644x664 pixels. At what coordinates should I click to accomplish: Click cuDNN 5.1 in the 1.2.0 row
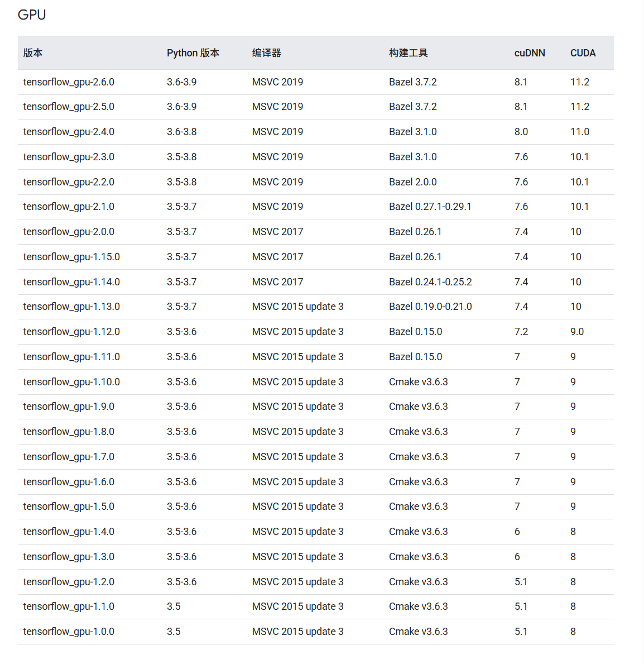(521, 581)
